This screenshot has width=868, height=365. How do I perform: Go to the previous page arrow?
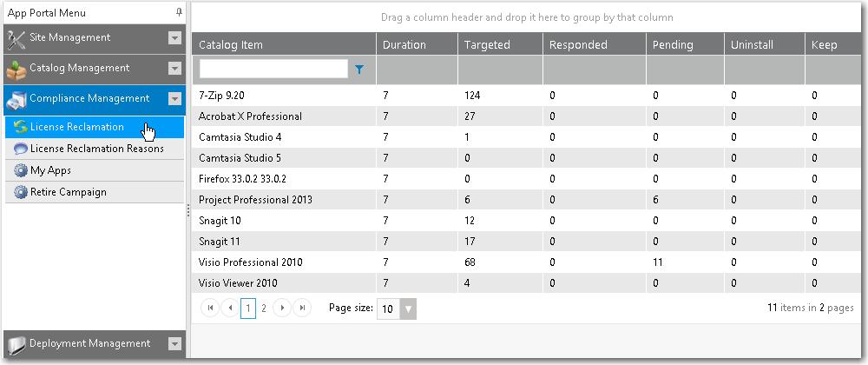[229, 308]
